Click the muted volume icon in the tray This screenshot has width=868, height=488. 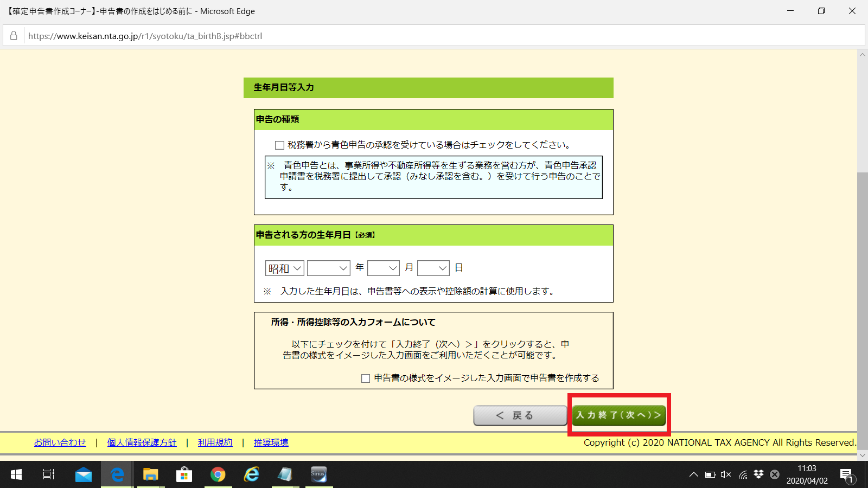(726, 474)
